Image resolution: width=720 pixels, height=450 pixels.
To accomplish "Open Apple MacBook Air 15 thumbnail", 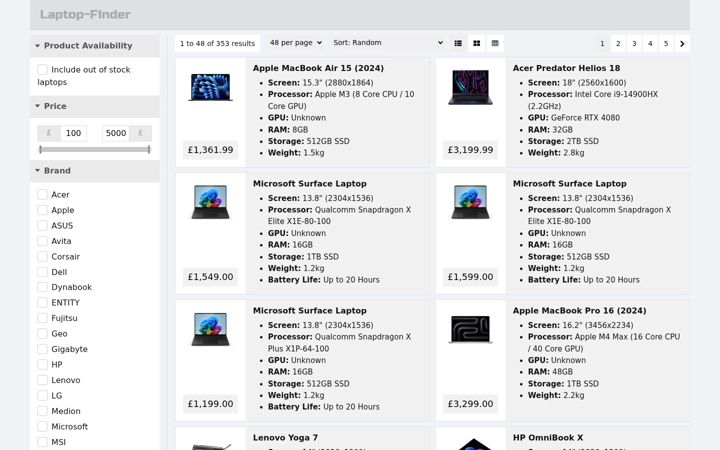I will click(x=210, y=87).
